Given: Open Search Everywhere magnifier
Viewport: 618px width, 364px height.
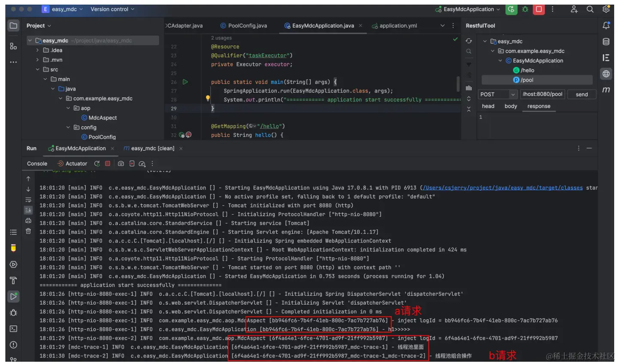Looking at the screenshot, I should [x=590, y=9].
